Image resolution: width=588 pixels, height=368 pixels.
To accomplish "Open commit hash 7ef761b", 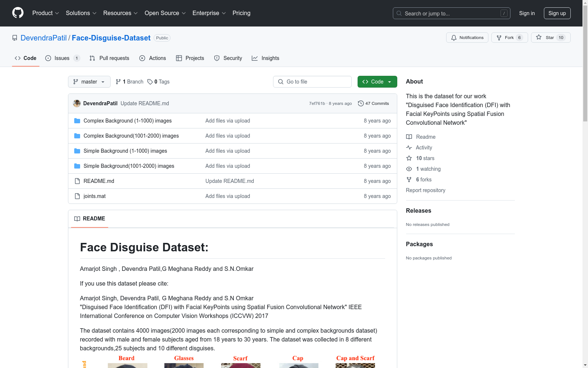I will point(317,103).
